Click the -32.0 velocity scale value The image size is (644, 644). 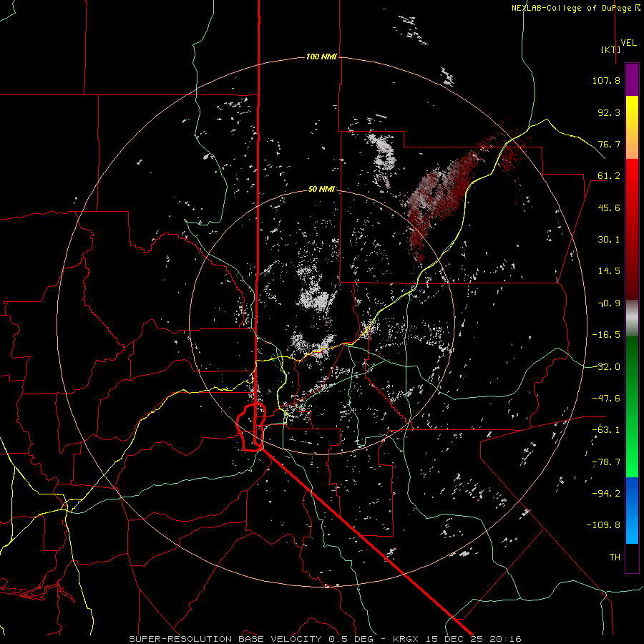tap(606, 367)
